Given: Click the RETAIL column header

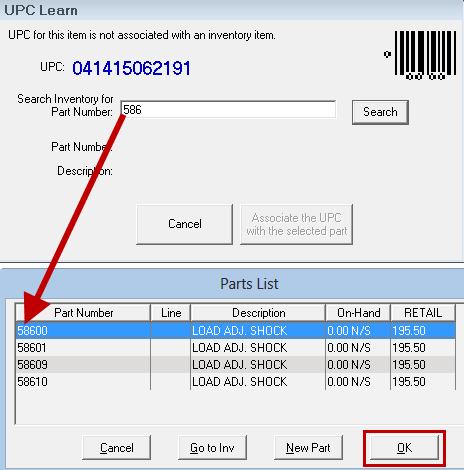Looking at the screenshot, I should point(423,313).
